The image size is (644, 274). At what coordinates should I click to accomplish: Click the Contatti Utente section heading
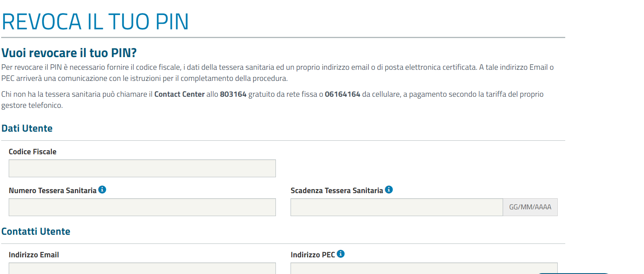click(x=36, y=232)
